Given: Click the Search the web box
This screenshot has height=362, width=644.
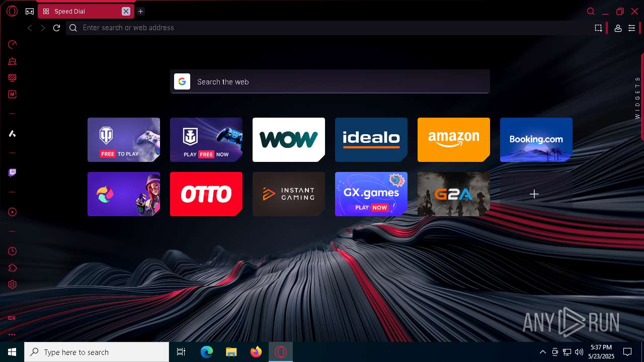Looking at the screenshot, I should (330, 81).
